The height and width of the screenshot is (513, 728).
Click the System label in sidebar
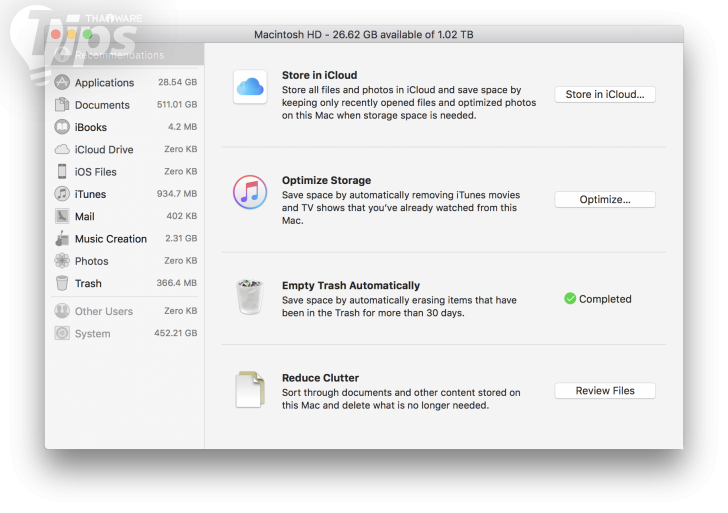tap(93, 333)
